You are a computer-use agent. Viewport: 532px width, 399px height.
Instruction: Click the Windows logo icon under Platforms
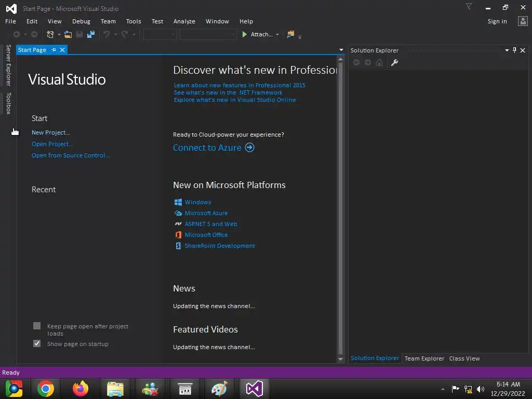pos(178,202)
